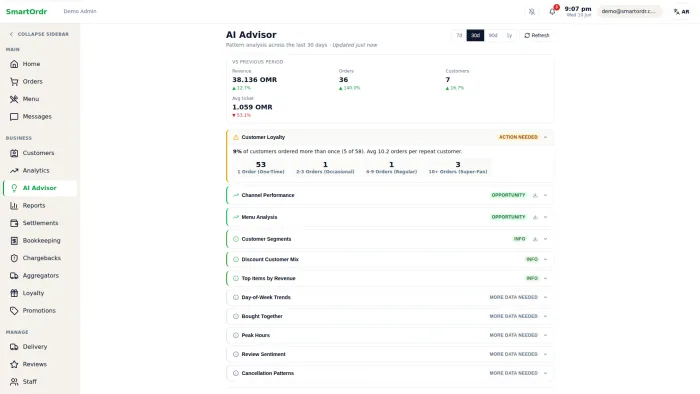700x394 pixels.
Task: Download Channel Performance report icon
Action: [x=535, y=195]
